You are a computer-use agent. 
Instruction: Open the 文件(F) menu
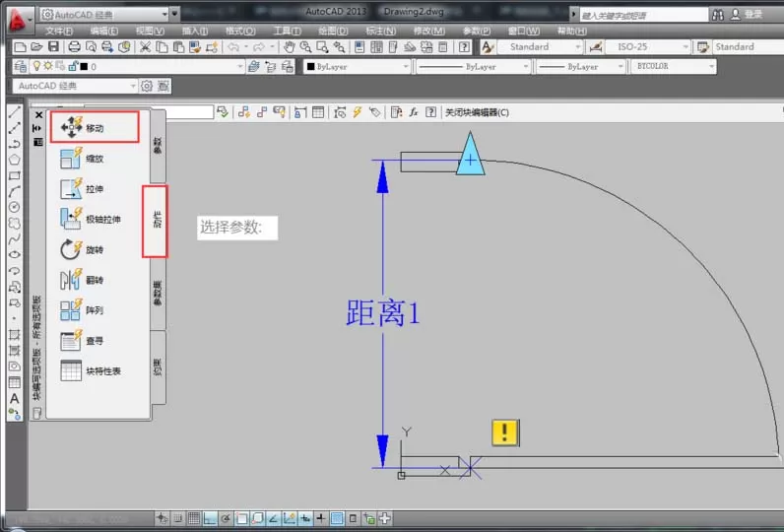[x=59, y=31]
